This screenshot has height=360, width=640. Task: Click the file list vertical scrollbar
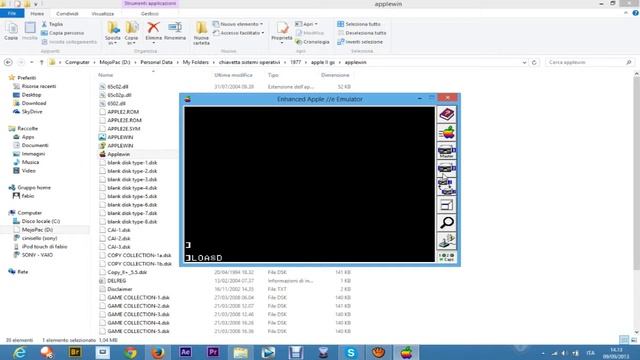click(x=636, y=173)
